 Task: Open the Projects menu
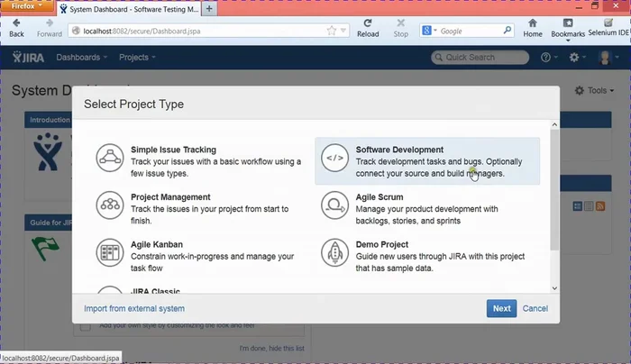click(137, 58)
